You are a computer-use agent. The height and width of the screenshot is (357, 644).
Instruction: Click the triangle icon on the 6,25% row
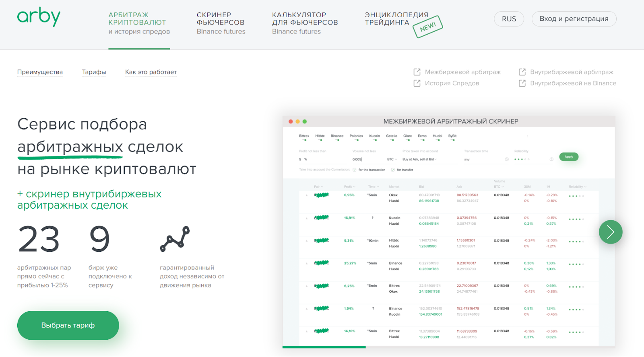tap(307, 286)
